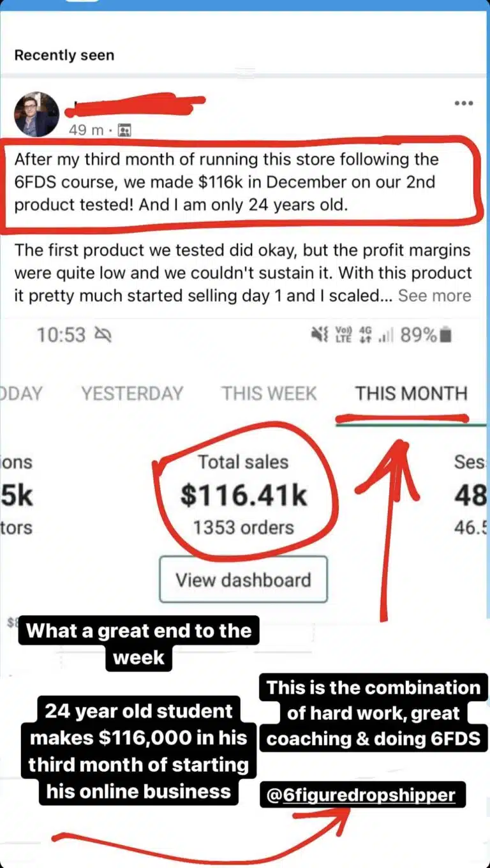The height and width of the screenshot is (868, 490).
Task: Click the View dashboard button
Action: pyautogui.click(x=243, y=580)
